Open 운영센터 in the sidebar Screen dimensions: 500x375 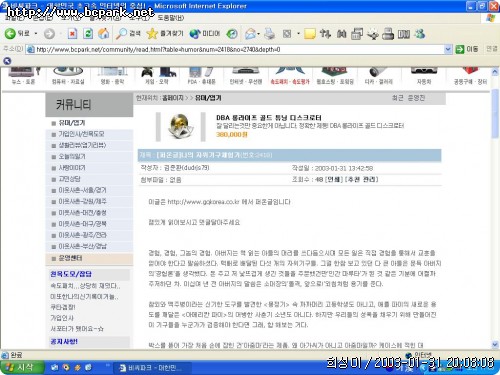[70, 258]
